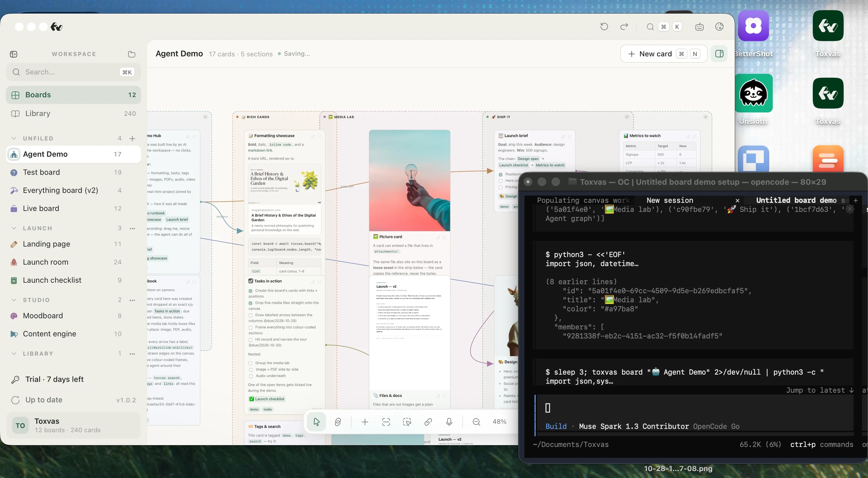Viewport: 868px width, 478px height.
Task: Select the lasso select tool in canvas toolbar
Action: 407,421
